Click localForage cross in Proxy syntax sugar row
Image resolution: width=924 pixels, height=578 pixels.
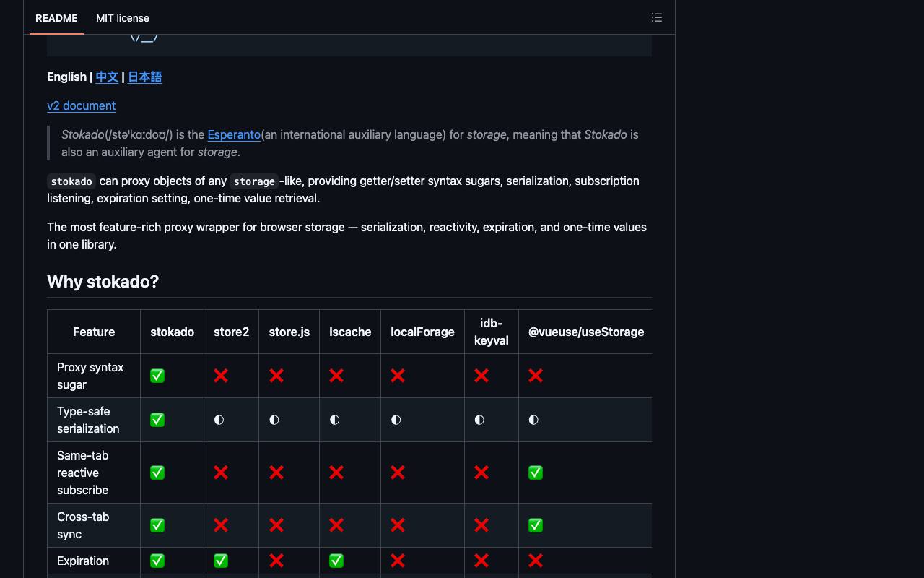pyautogui.click(x=398, y=376)
